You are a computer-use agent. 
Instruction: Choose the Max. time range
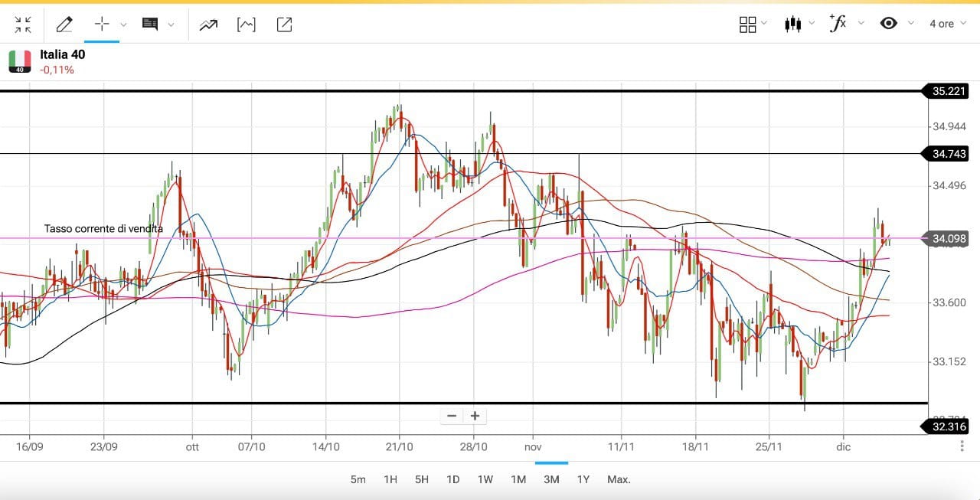pyautogui.click(x=619, y=479)
